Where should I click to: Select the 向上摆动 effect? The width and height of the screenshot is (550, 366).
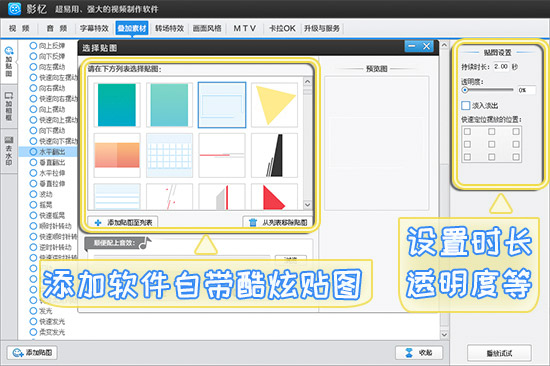pyautogui.click(x=48, y=109)
